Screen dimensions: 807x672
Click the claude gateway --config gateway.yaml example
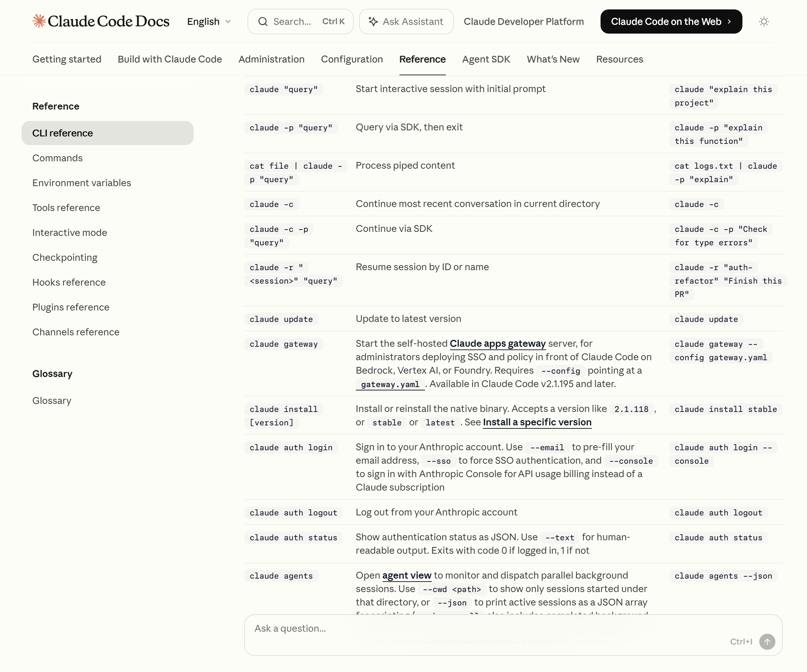(721, 350)
